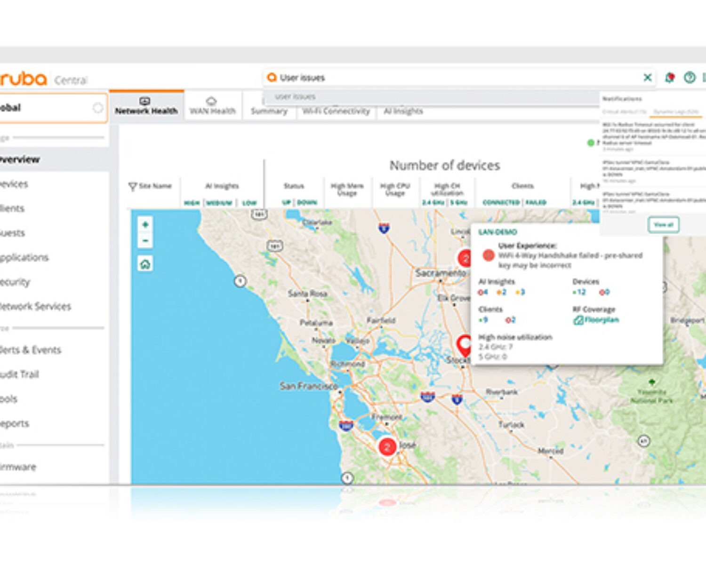Switch to the WAN Health tab
This screenshot has width=706, height=588.
(212, 107)
